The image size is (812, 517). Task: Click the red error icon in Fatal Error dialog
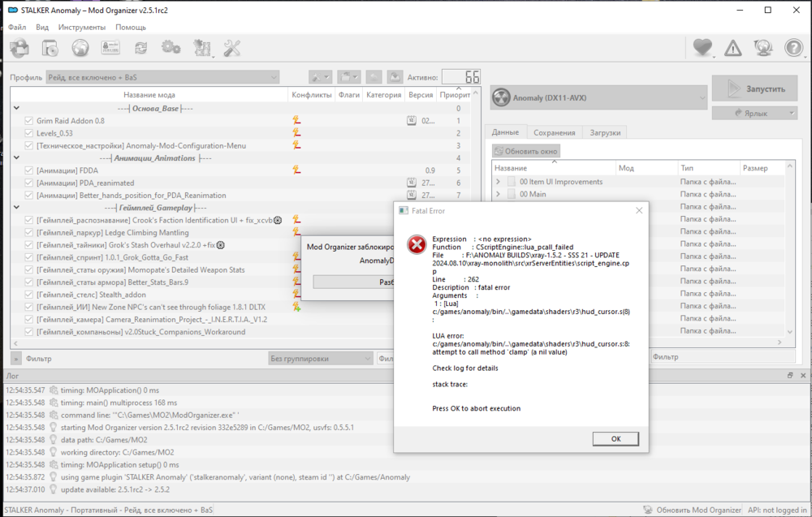[417, 245]
